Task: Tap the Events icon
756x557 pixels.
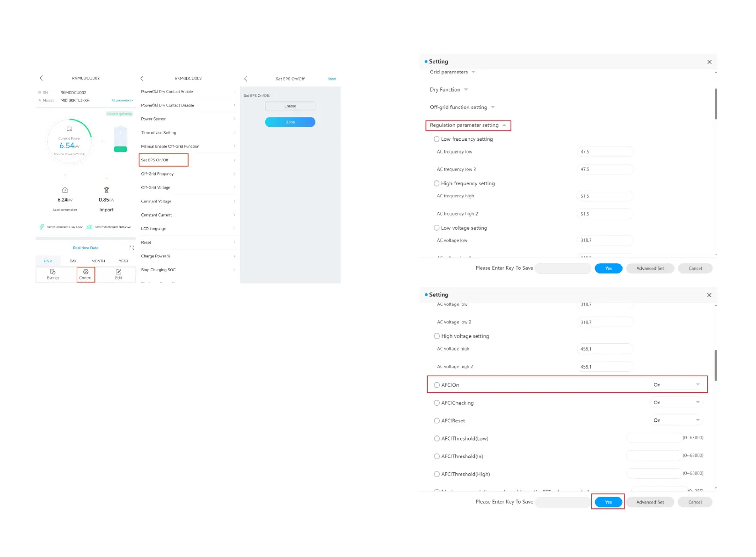Action: [52, 272]
